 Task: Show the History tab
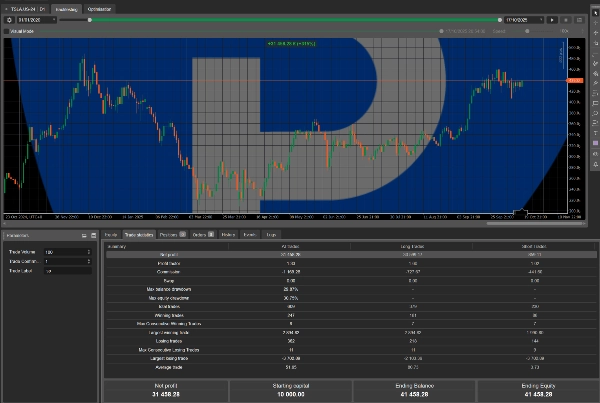point(228,234)
